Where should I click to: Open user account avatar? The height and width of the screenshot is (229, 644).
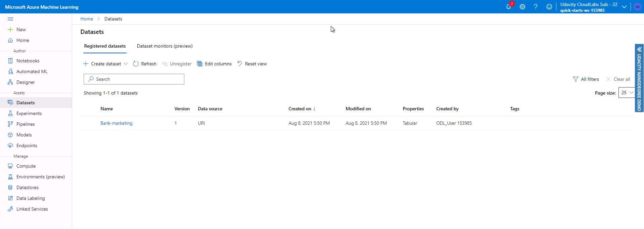637,7
